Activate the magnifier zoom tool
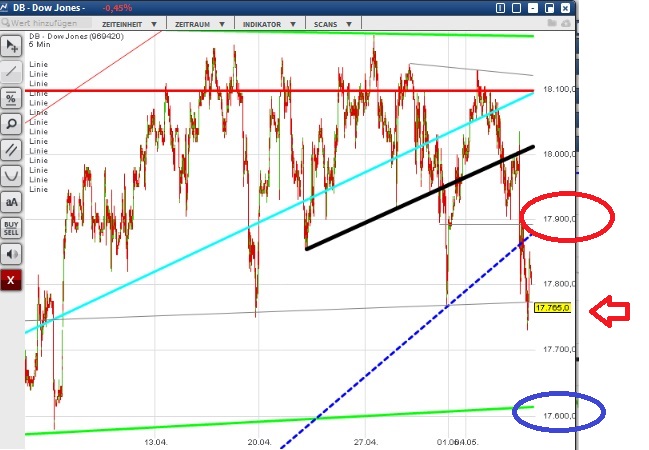Viewport: 649px width, 450px height. click(x=11, y=123)
